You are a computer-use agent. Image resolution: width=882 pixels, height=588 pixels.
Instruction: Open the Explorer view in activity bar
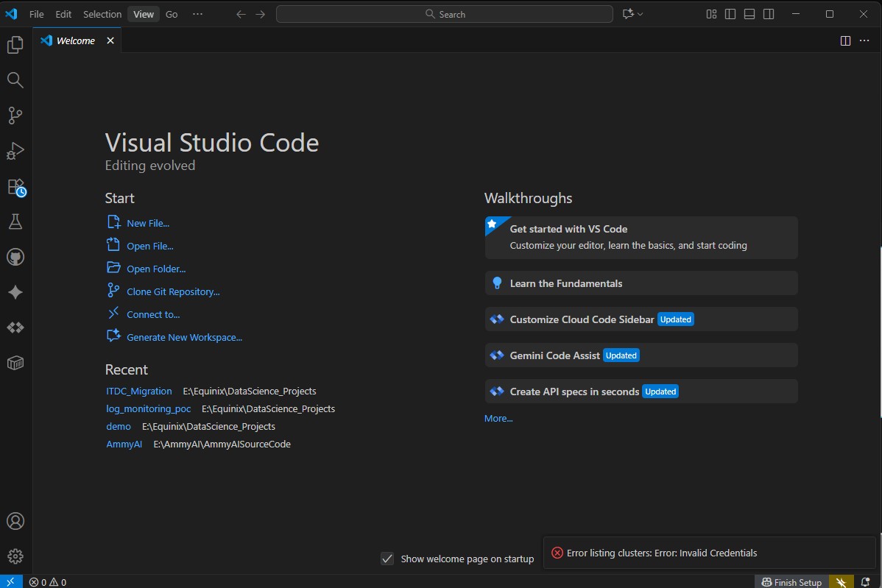click(15, 46)
